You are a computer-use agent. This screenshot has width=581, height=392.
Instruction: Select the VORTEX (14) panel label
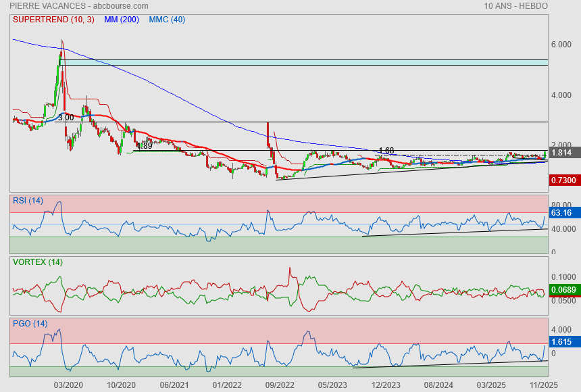37,262
